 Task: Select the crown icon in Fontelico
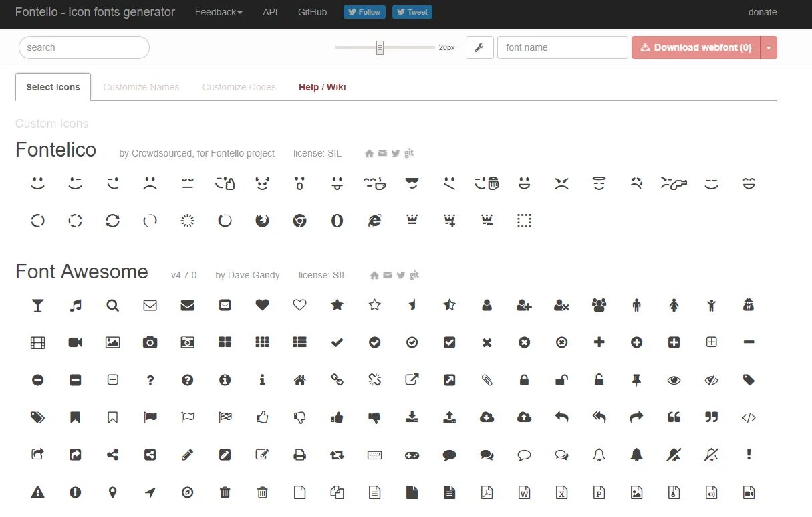coord(412,220)
